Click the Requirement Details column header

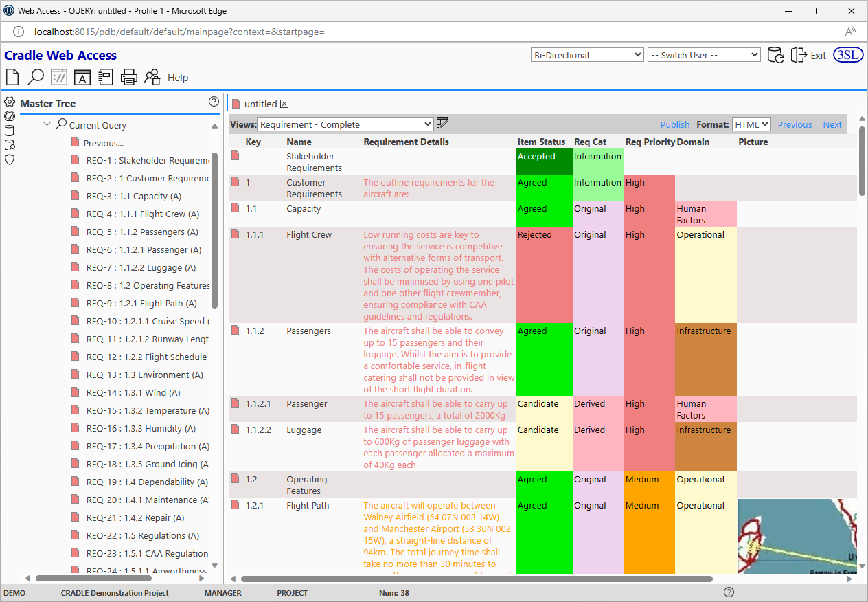pyautogui.click(x=406, y=142)
